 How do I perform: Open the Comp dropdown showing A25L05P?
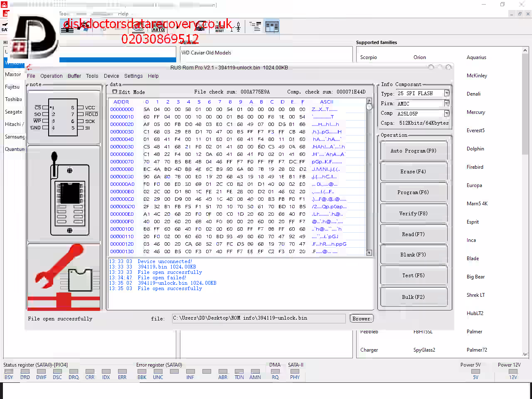[x=446, y=113]
